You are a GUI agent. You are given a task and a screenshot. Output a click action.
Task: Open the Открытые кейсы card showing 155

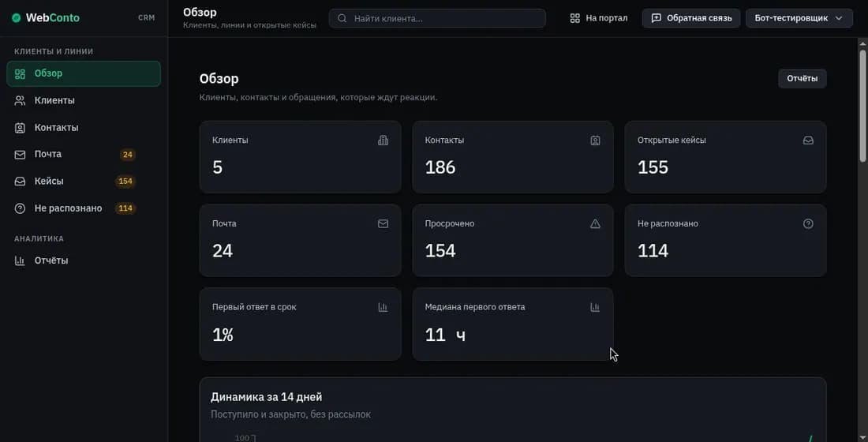(x=725, y=157)
